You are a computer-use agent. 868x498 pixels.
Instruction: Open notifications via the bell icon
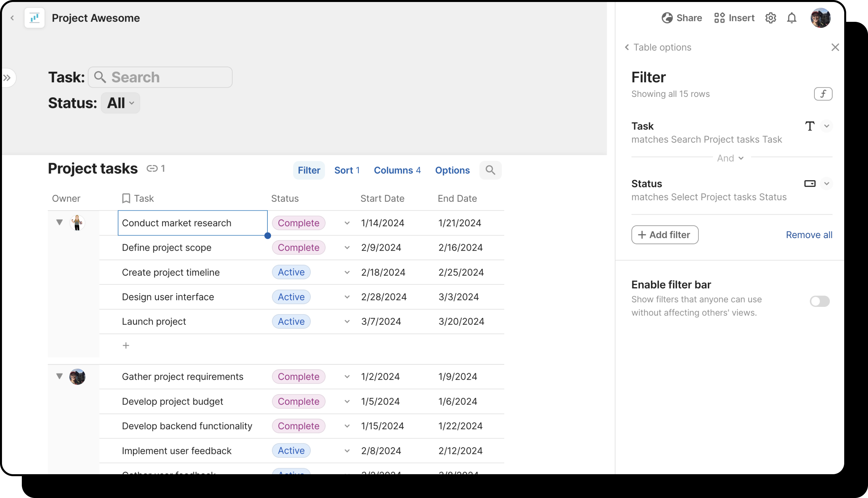point(792,18)
